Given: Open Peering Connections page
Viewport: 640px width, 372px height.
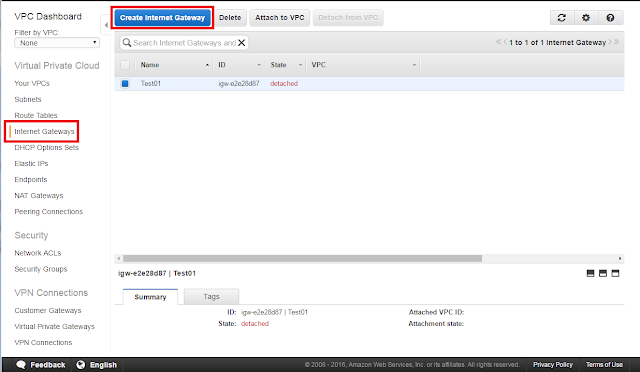Looking at the screenshot, I should pos(49,212).
